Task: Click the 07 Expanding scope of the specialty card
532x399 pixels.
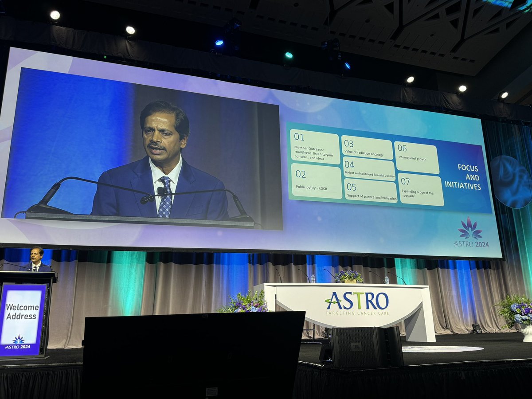Action: (x=421, y=189)
